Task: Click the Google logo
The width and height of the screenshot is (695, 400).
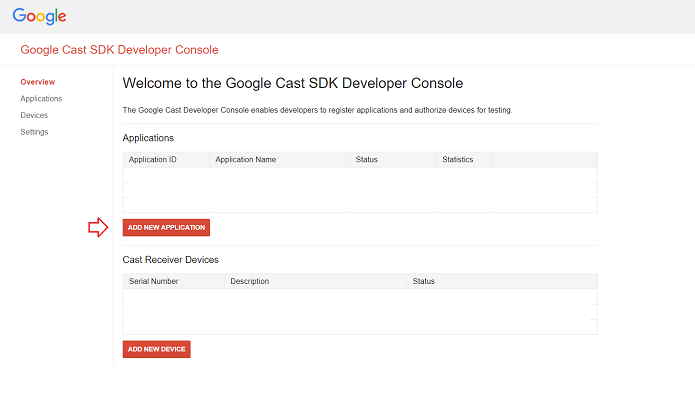Action: pyautogui.click(x=40, y=16)
